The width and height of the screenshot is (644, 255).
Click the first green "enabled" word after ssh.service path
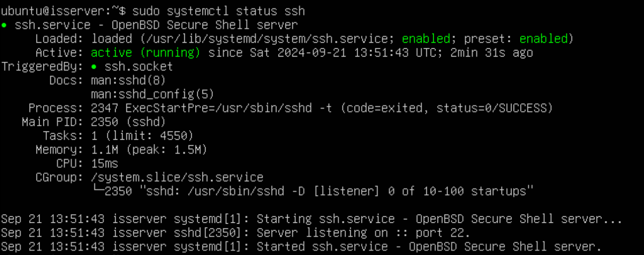pyautogui.click(x=426, y=39)
